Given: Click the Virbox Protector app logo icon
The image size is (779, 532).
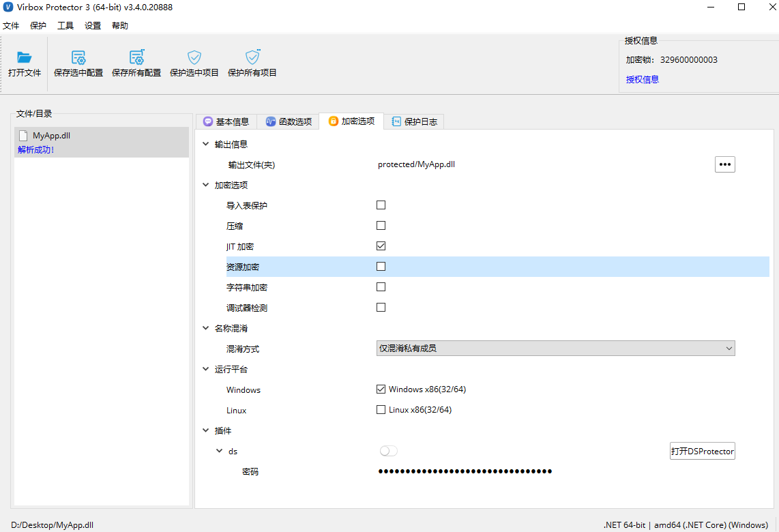Looking at the screenshot, I should [8, 7].
